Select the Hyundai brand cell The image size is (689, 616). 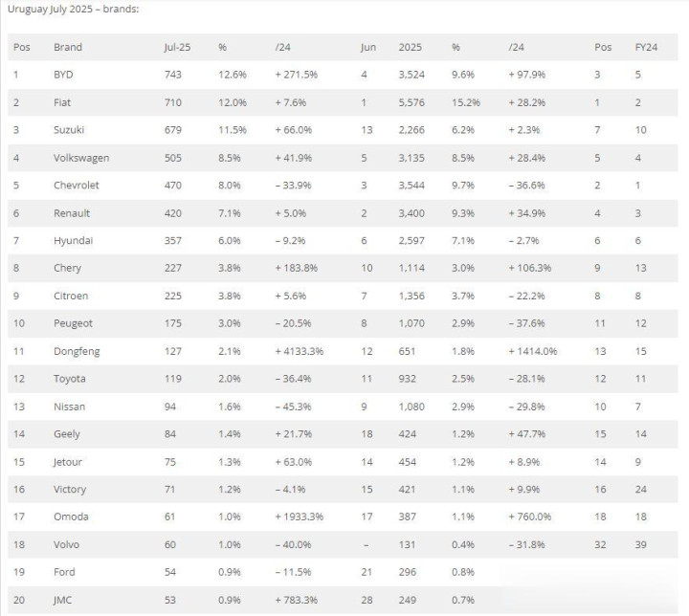click(x=74, y=241)
